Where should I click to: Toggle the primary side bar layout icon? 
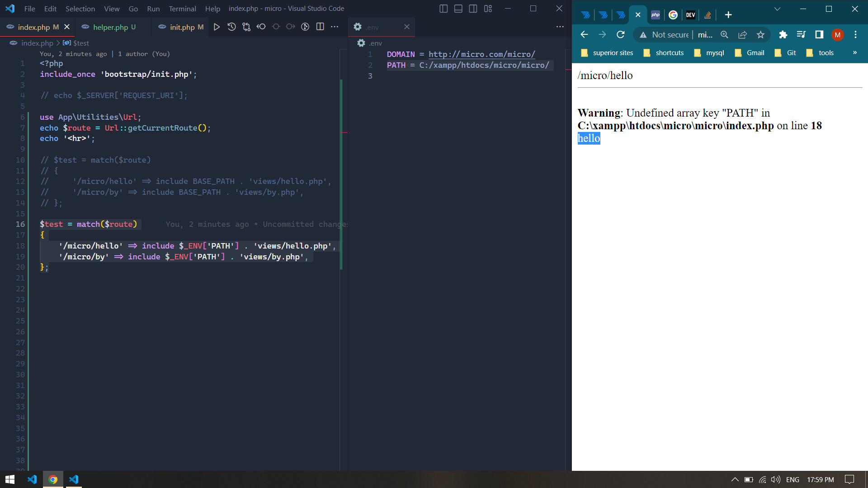(443, 9)
